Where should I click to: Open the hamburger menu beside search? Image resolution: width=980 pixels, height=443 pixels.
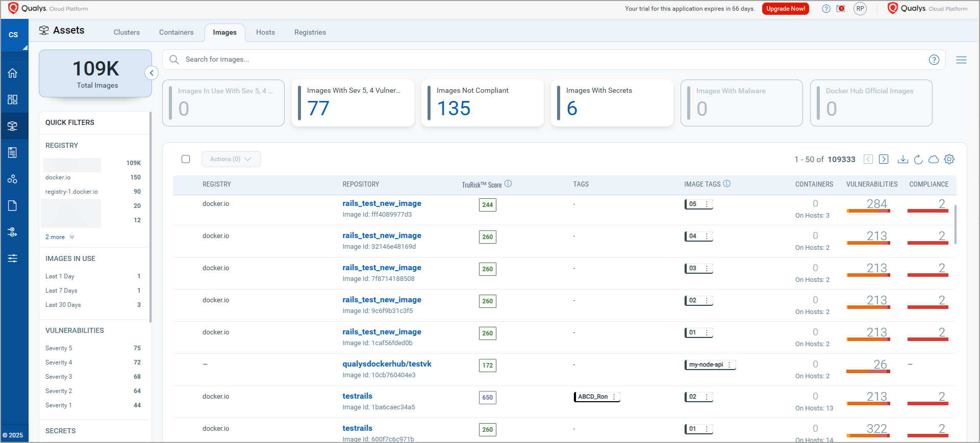coord(961,60)
